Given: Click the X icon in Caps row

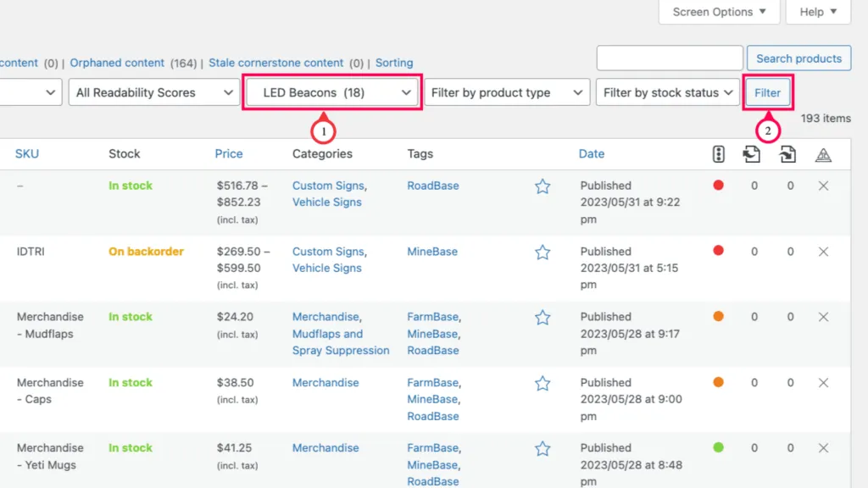Looking at the screenshot, I should [x=823, y=383].
